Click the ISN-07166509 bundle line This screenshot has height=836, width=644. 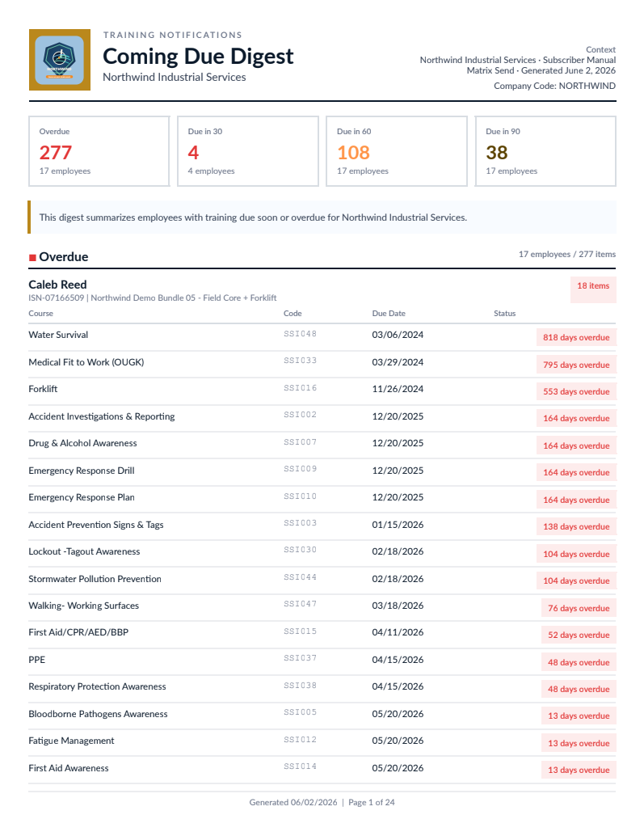(153, 298)
